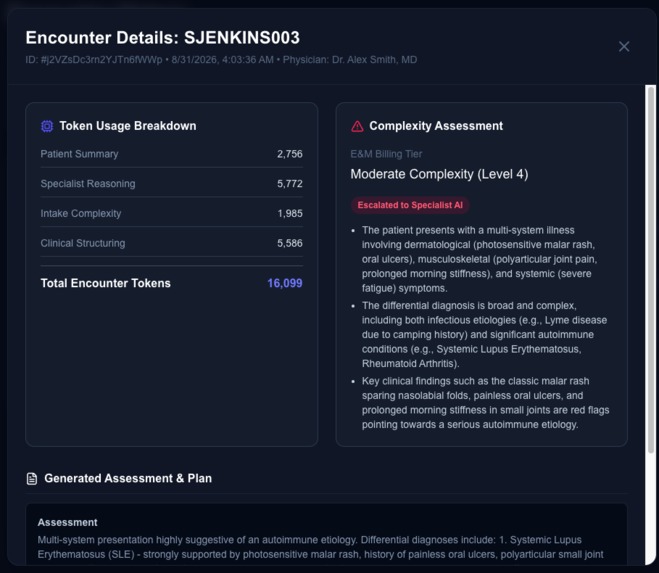Click the Generated Assessment document icon
This screenshot has width=659, height=573.
32,478
